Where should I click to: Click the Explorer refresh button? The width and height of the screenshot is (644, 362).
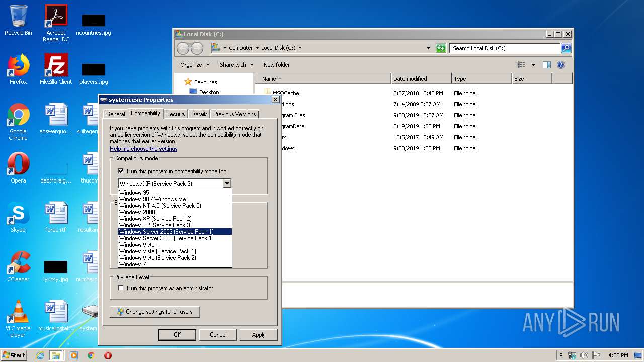click(441, 48)
